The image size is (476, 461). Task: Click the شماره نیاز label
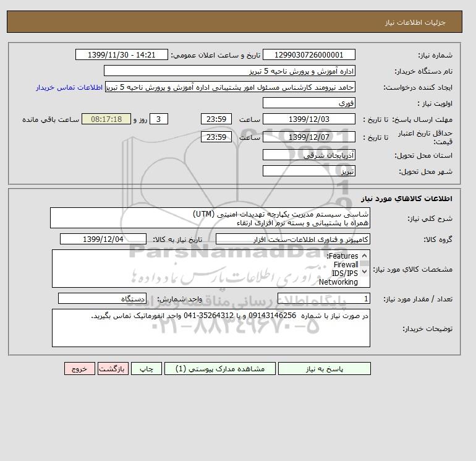click(435, 55)
